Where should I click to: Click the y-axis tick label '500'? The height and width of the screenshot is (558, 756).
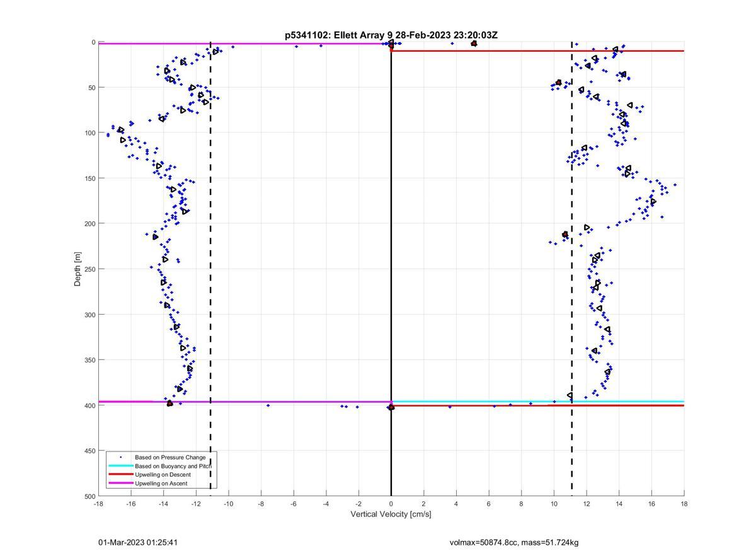[x=89, y=497]
